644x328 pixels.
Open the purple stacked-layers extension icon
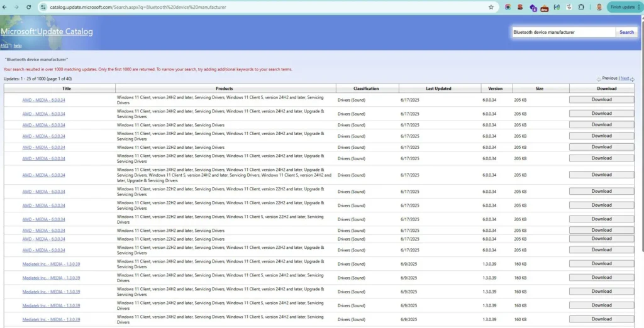533,8
